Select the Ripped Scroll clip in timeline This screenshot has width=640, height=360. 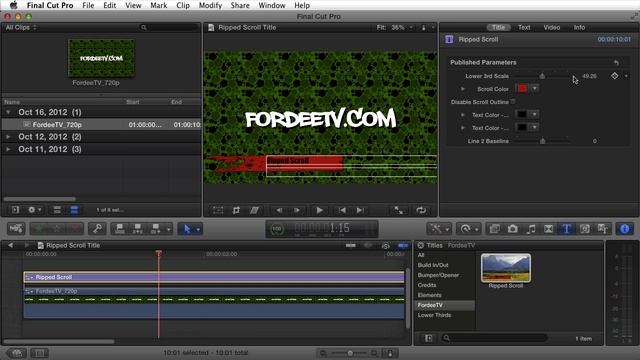click(214, 277)
